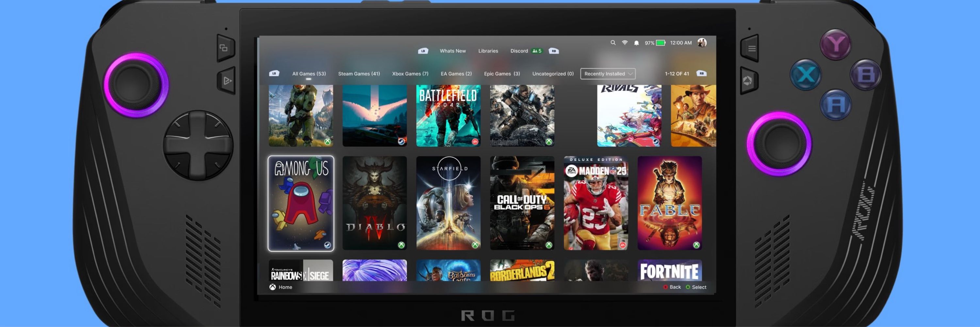Open the Diablo IV game tile
This screenshot has width=980, height=327.
[375, 203]
